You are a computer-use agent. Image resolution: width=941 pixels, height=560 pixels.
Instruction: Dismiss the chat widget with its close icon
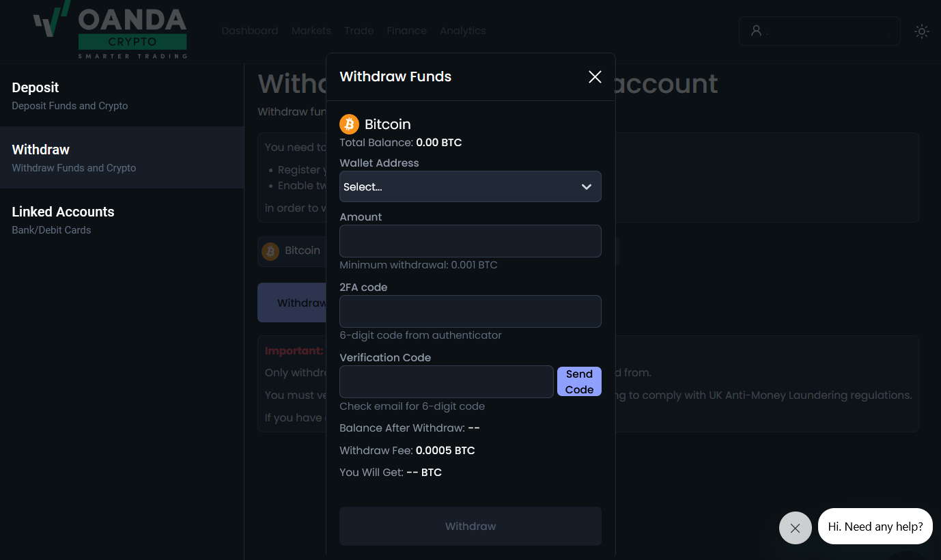click(x=795, y=527)
